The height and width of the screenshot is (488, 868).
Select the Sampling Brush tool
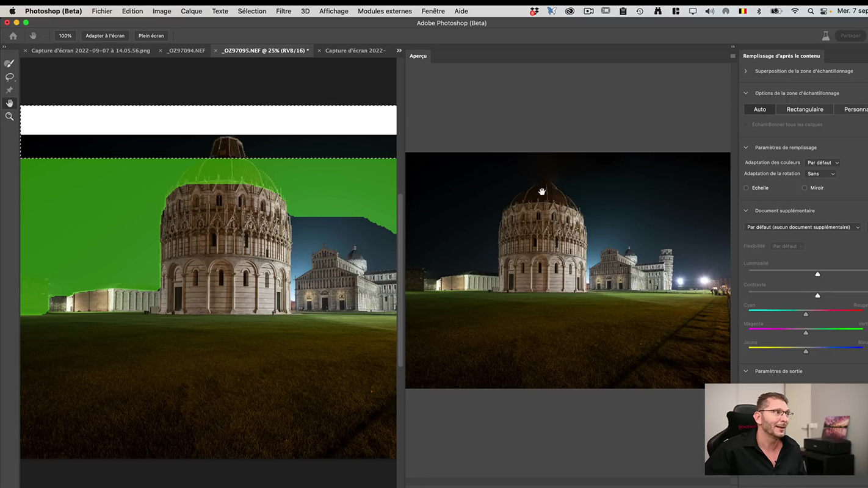9,63
